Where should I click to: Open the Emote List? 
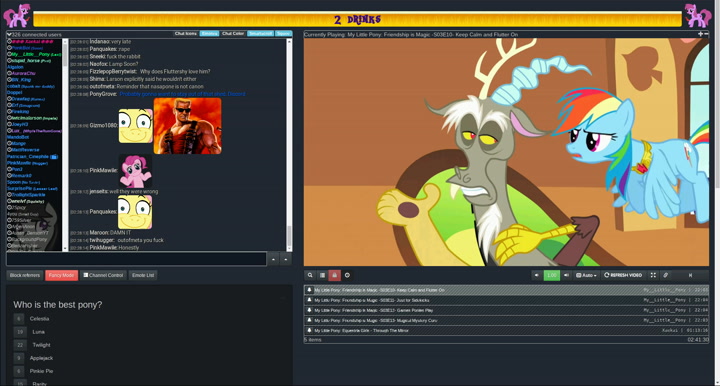(x=143, y=275)
